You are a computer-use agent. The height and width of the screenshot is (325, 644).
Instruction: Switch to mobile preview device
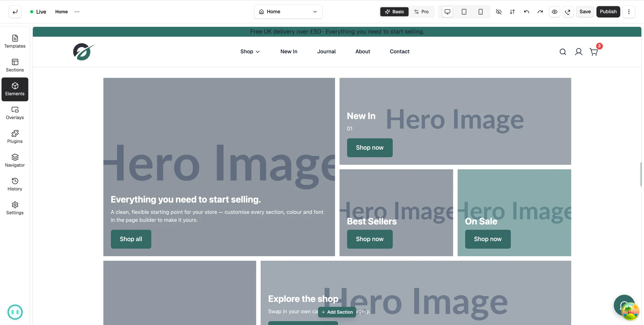coord(480,12)
